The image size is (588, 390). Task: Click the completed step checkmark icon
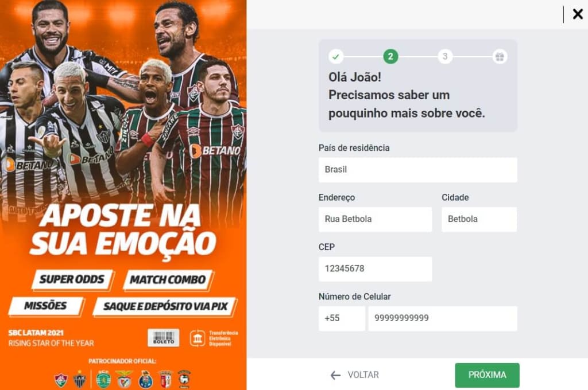click(x=335, y=57)
